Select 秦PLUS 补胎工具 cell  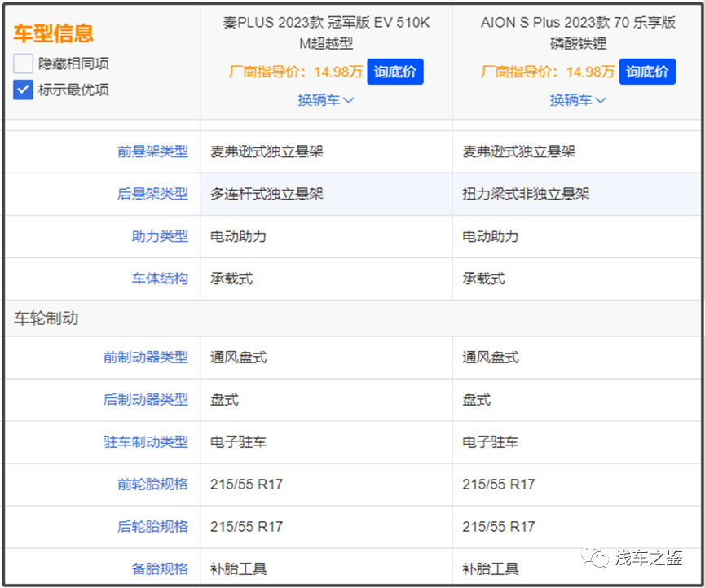pos(326,567)
